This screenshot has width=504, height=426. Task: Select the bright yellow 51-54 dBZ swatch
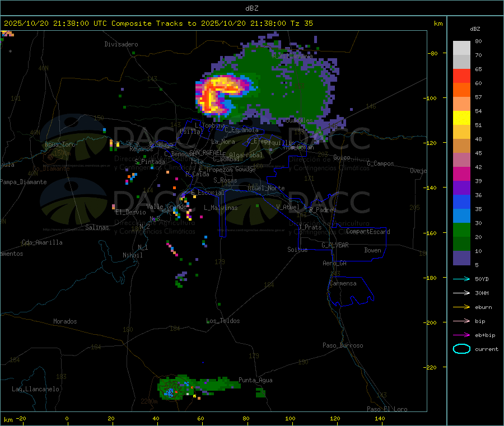[461, 118]
